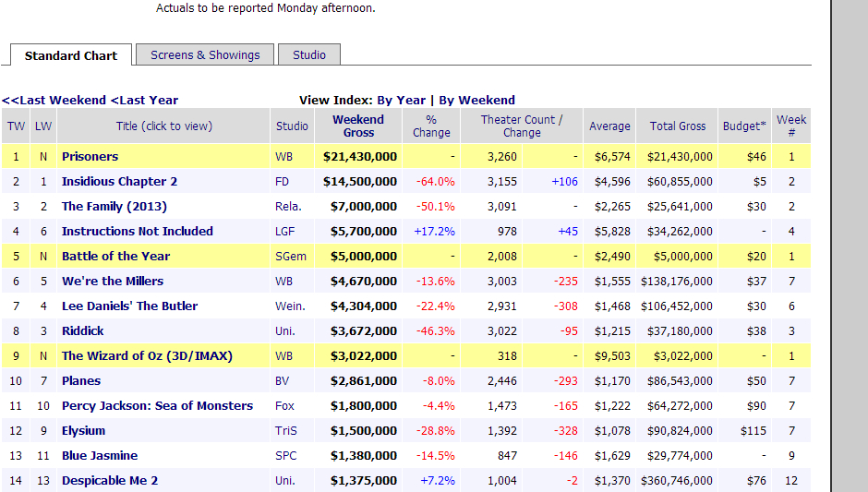View index By Year
868x492 pixels.
click(402, 101)
